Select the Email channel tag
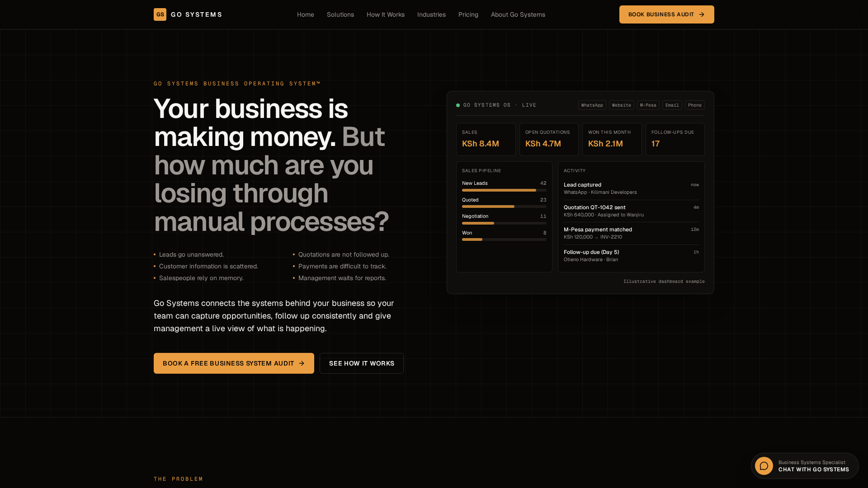868x488 pixels. point(672,105)
